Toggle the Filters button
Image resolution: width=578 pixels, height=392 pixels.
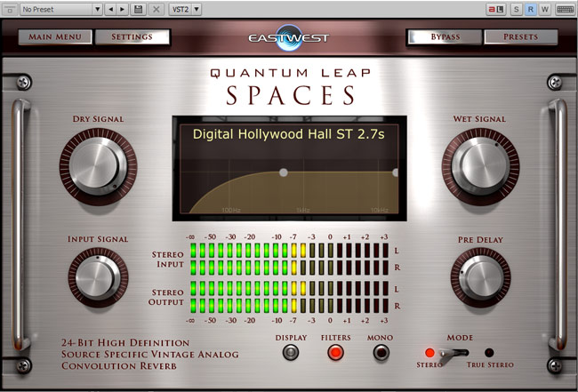point(336,352)
